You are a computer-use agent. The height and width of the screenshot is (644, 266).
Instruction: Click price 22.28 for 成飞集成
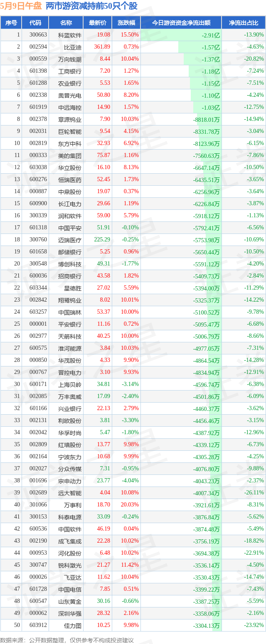click(103, 541)
